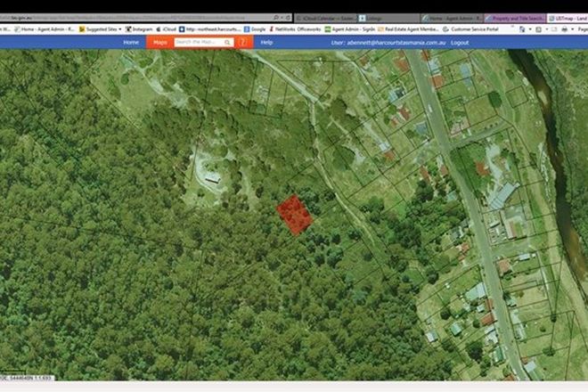Open the northeast.harcourts bookmark link
Viewport: 588px width, 392px height.
tap(211, 29)
